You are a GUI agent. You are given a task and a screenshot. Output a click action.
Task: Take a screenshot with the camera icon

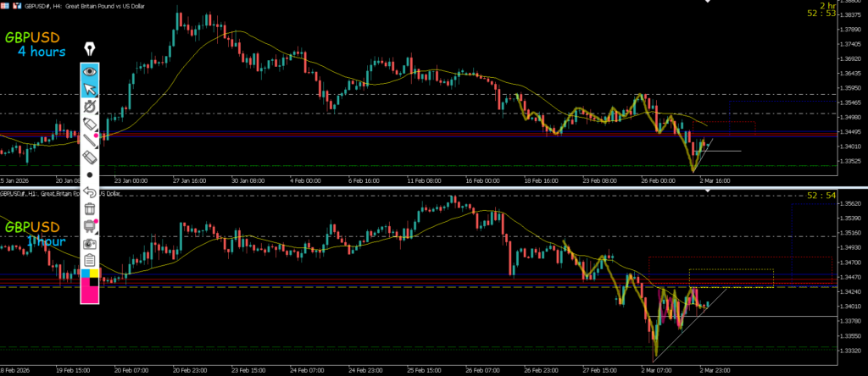coord(89,242)
